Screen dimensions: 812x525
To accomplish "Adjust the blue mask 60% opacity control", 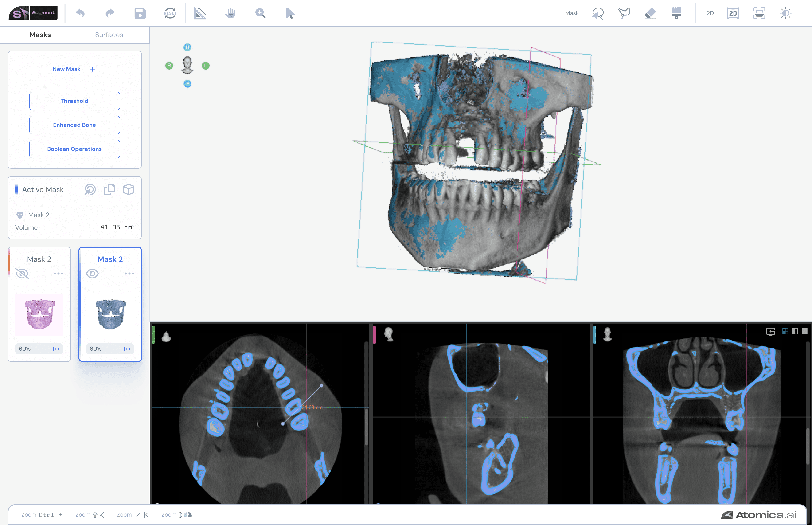I will click(110, 349).
